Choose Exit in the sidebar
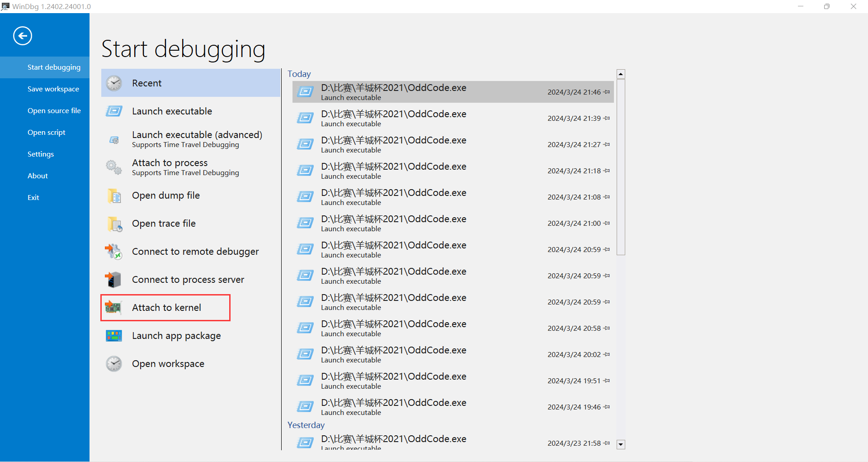 (x=45, y=198)
